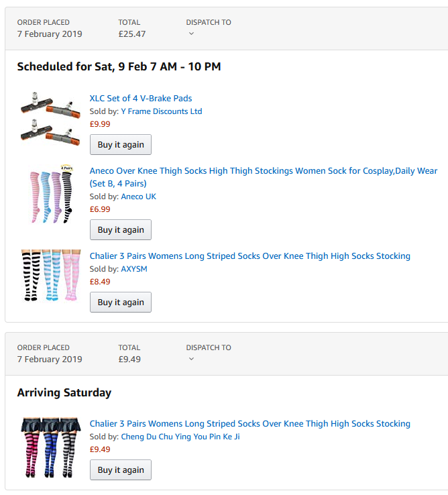Viewport: 448px width, 495px height.
Task: Open Aneco Over Knee Thigh Socks product link
Action: 264,177
